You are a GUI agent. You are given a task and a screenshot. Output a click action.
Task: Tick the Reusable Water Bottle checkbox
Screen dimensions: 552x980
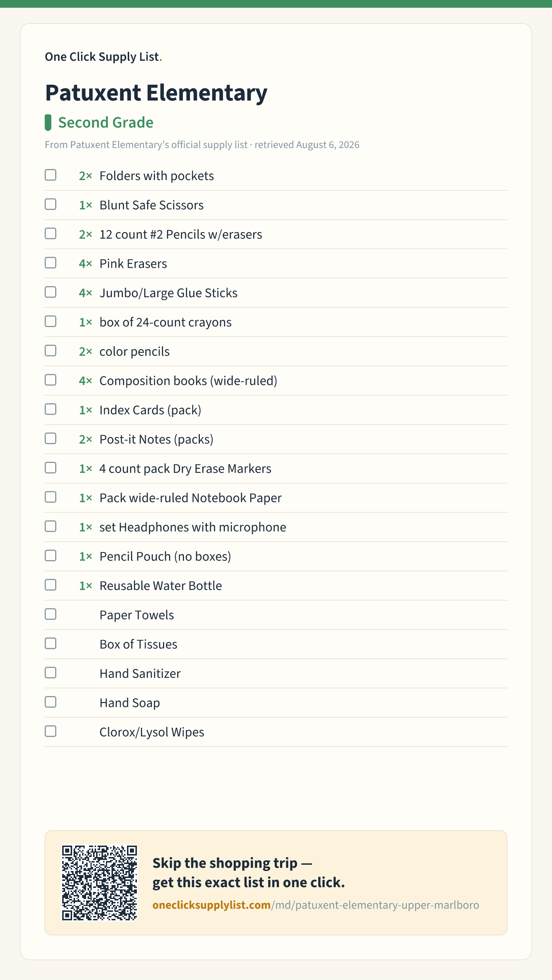50,585
